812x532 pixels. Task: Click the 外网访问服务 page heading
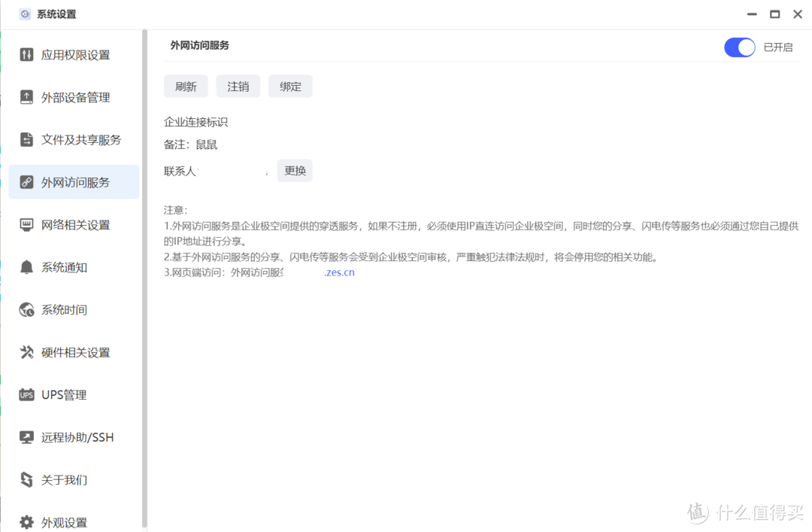point(199,46)
